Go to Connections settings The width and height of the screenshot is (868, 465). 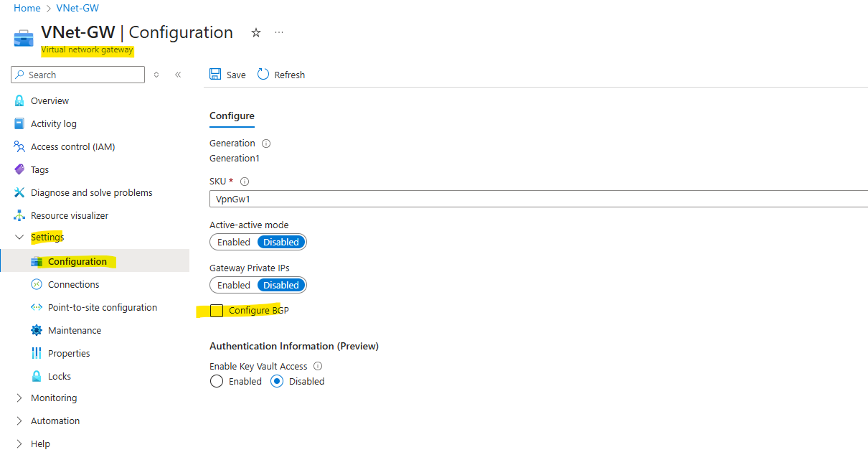(x=74, y=284)
